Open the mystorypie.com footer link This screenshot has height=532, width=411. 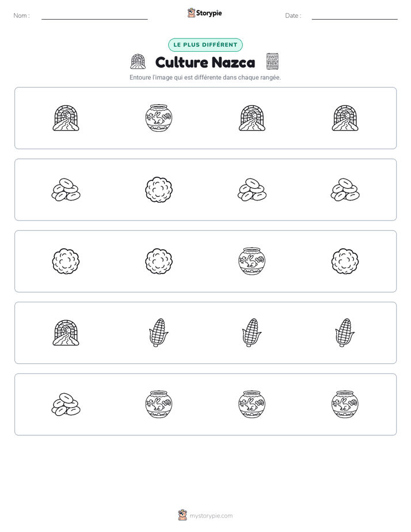pyautogui.click(x=211, y=516)
